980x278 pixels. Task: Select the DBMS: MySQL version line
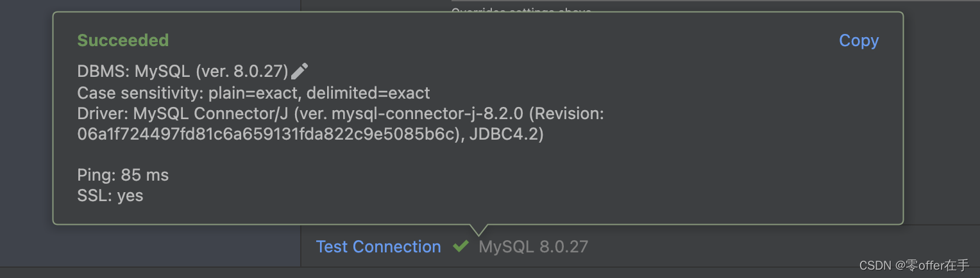(183, 71)
